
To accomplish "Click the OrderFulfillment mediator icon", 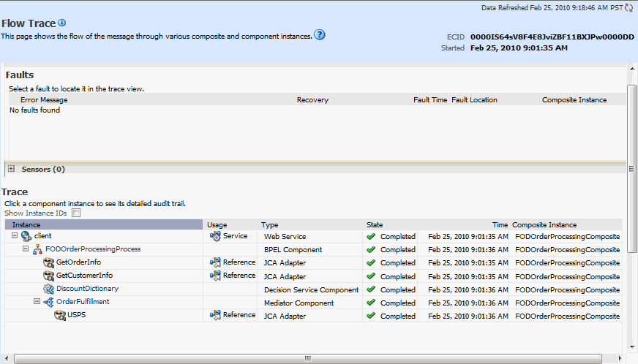I will tap(48, 302).
